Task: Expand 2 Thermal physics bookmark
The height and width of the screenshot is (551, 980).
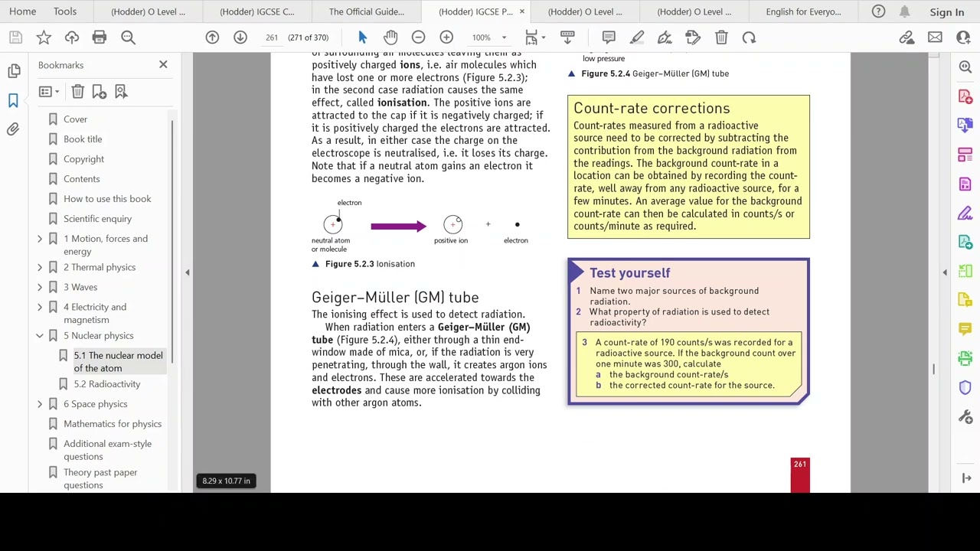Action: click(x=40, y=267)
